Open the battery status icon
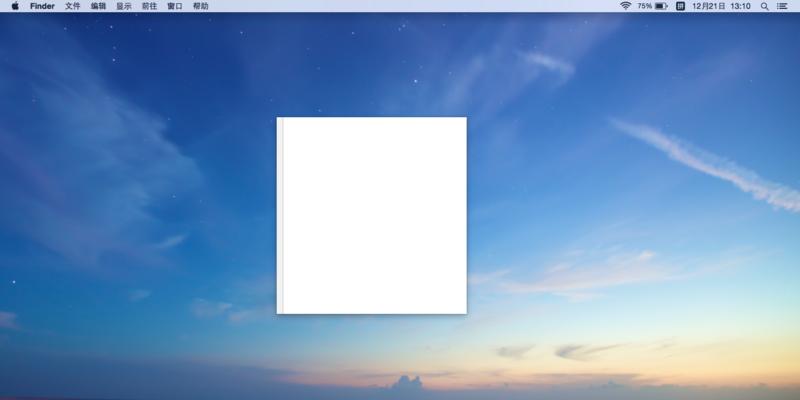Screen dimensions: 800x400 [x=661, y=6]
